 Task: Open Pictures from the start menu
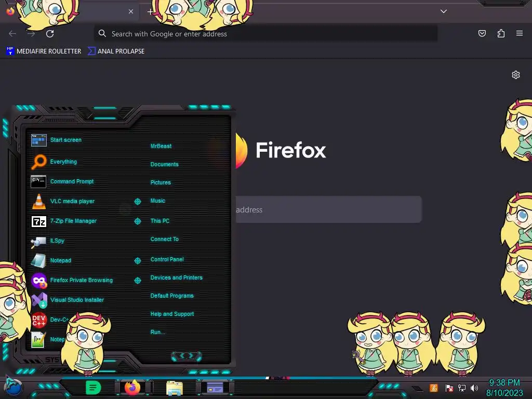[161, 182]
